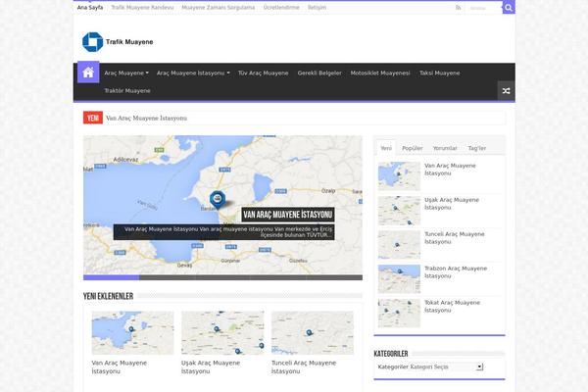The height and width of the screenshot is (392, 588).
Task: Open the Kategori Seçin dropdown
Action: tap(446, 367)
